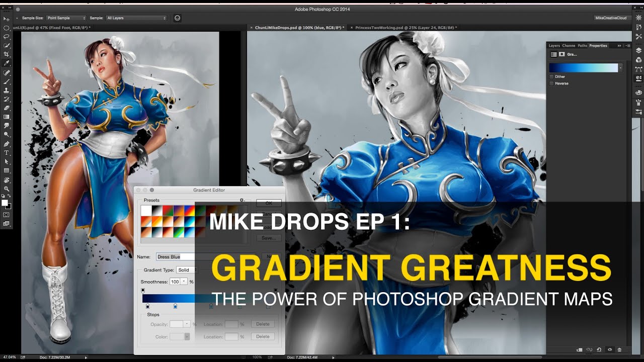Select the Eyedropper tool

click(x=7, y=63)
